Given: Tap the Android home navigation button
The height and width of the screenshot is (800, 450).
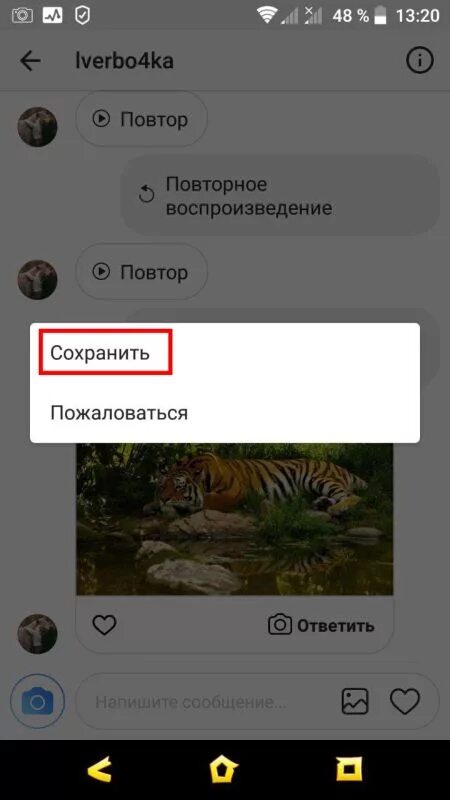Looking at the screenshot, I should click(x=224, y=768).
